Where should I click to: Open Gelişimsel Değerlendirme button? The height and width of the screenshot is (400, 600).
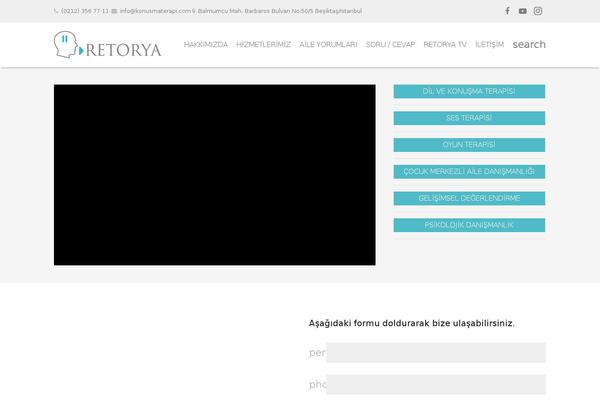(469, 199)
